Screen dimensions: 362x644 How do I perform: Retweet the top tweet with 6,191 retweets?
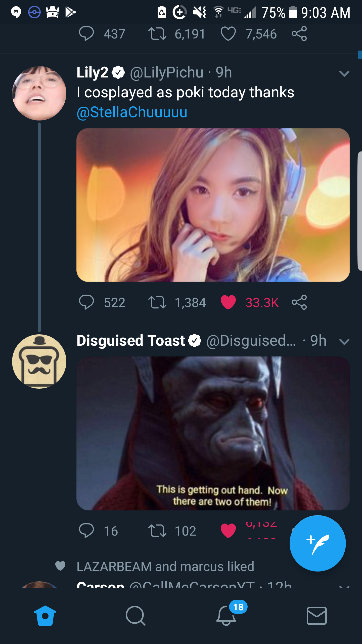157,34
